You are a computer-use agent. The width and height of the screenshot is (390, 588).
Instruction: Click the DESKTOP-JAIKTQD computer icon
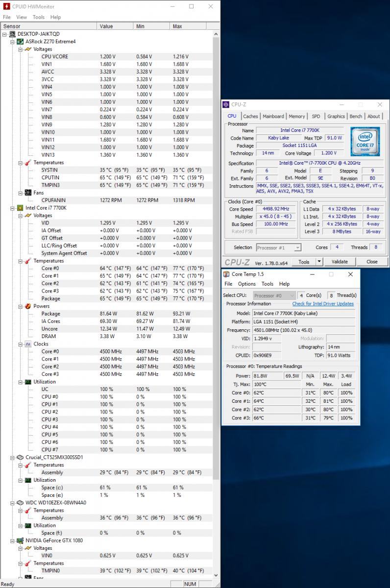[x=12, y=34]
